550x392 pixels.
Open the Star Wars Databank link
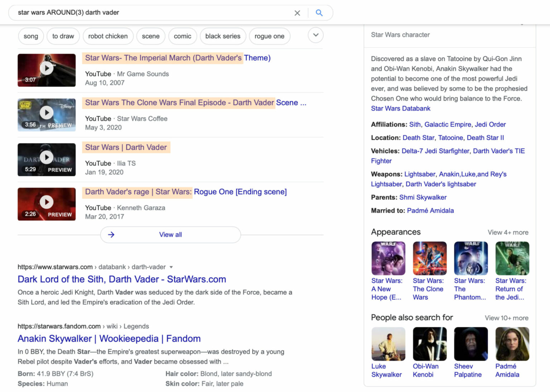pos(400,108)
